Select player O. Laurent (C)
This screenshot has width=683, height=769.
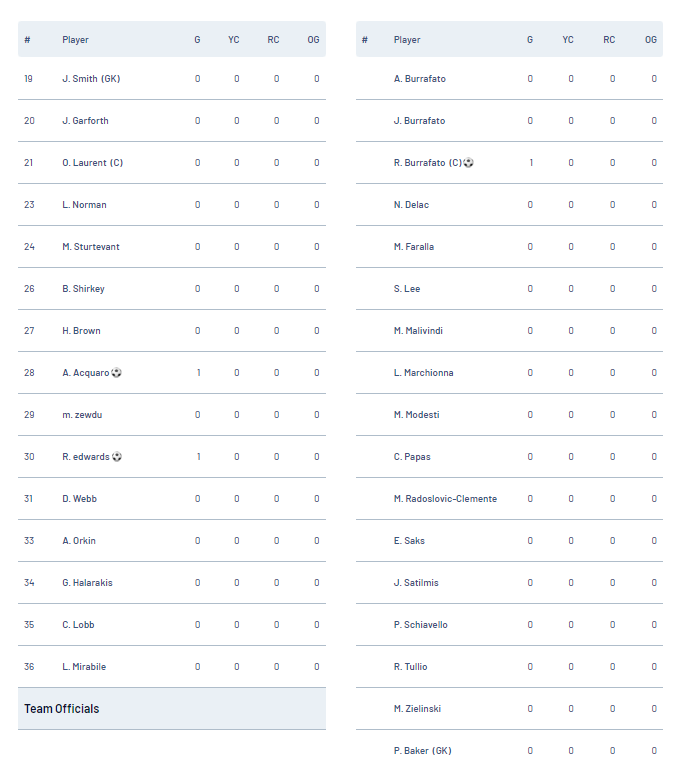[x=93, y=163]
